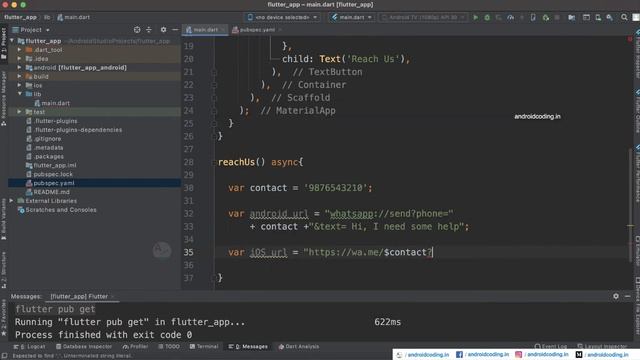This screenshot has height=360, width=640.
Task: Open the Resource Manager side panel
Action: tap(4, 98)
